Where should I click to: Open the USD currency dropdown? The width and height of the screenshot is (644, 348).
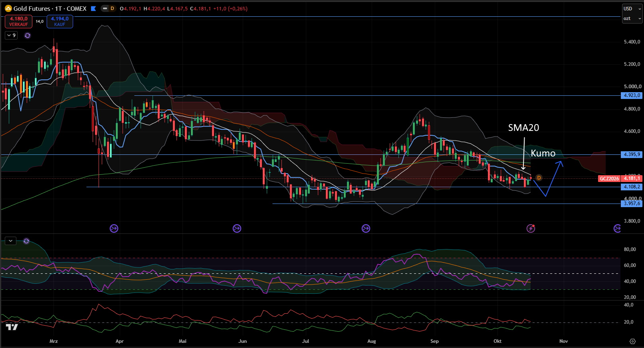(632, 8)
